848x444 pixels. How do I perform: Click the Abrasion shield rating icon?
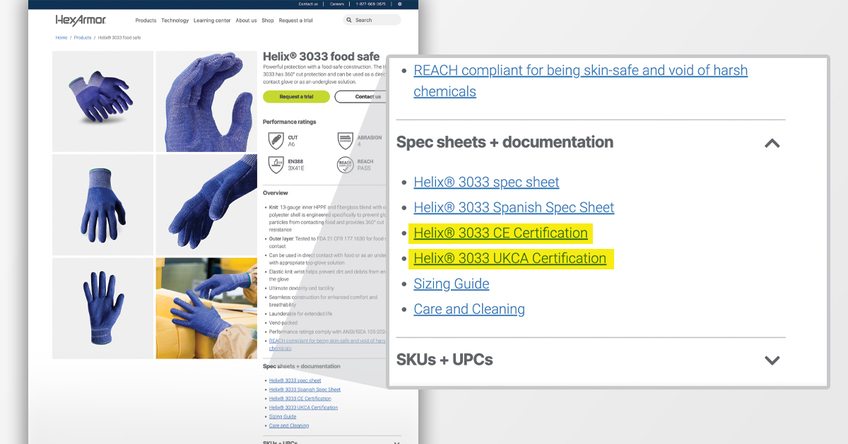coord(345,141)
